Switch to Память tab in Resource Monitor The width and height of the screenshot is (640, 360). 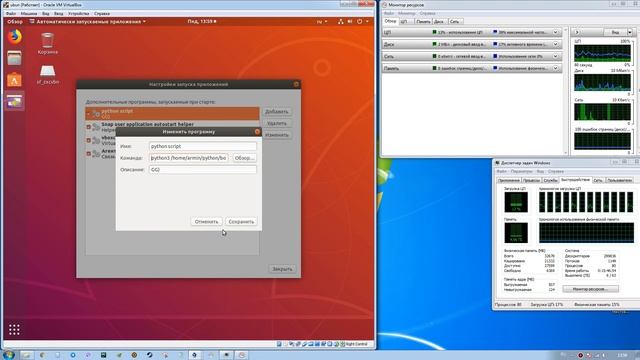tap(423, 21)
